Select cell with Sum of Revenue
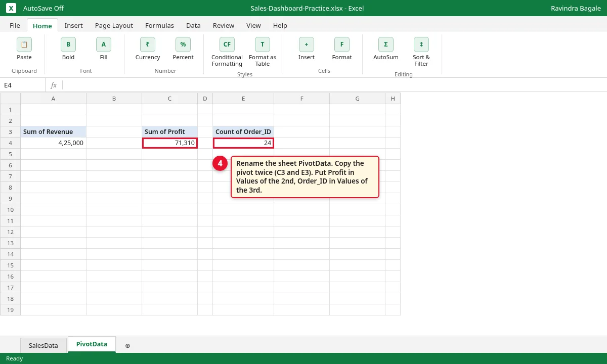Viewport: 607px width, 364px height. (54, 132)
